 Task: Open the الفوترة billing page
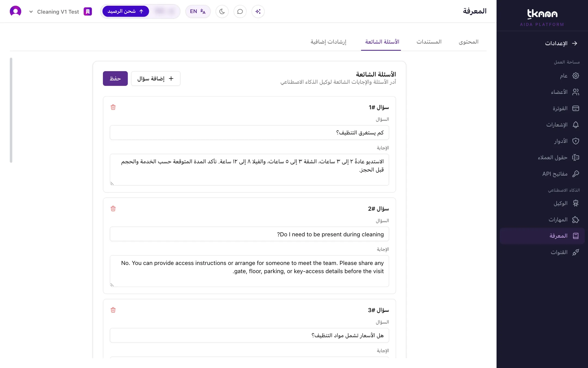[x=542, y=108]
